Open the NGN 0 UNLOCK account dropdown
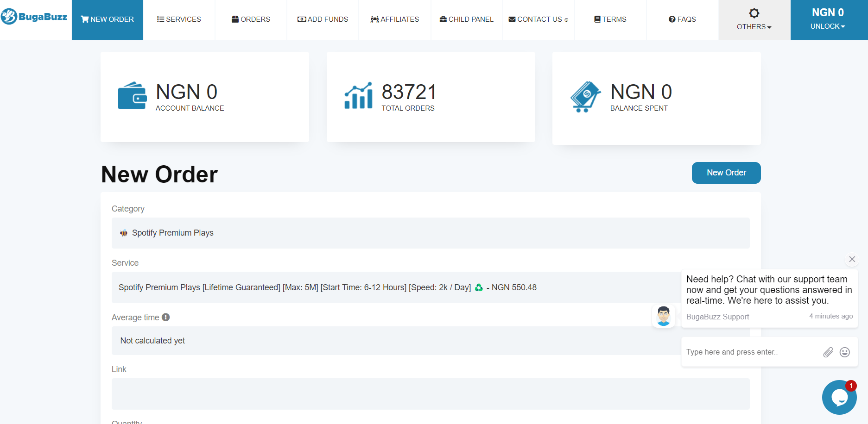The image size is (868, 424). click(828, 20)
